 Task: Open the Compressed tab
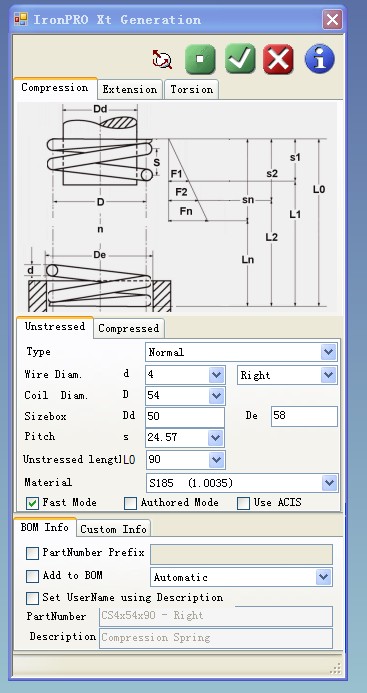(x=129, y=328)
